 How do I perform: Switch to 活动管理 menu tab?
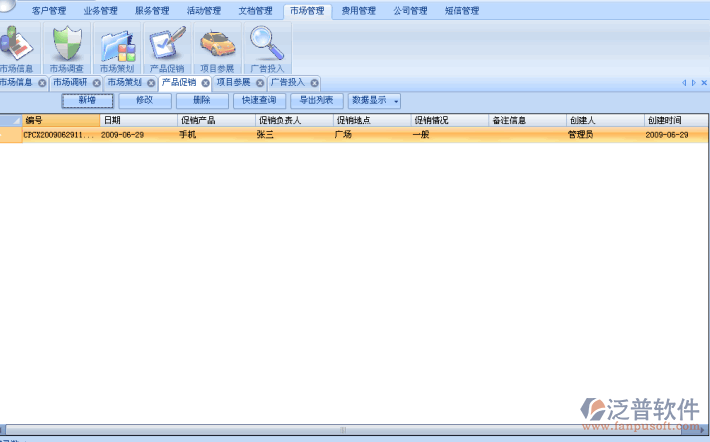[x=204, y=10]
